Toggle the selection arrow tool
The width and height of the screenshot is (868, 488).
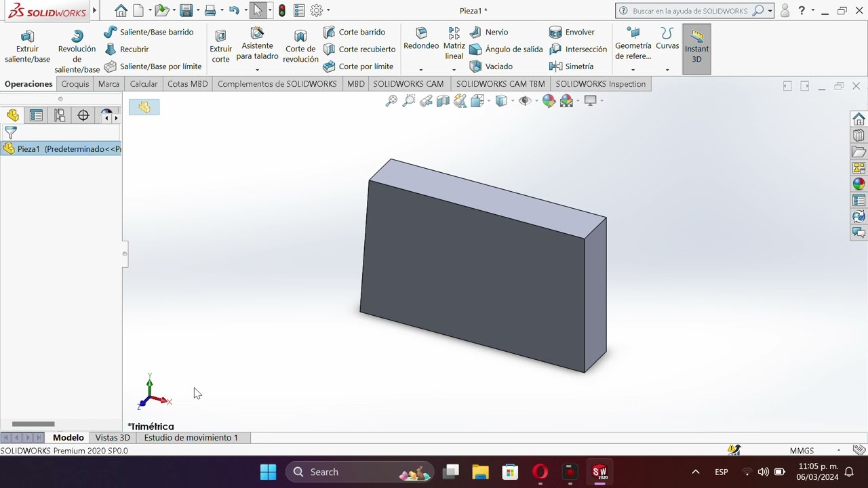(257, 11)
